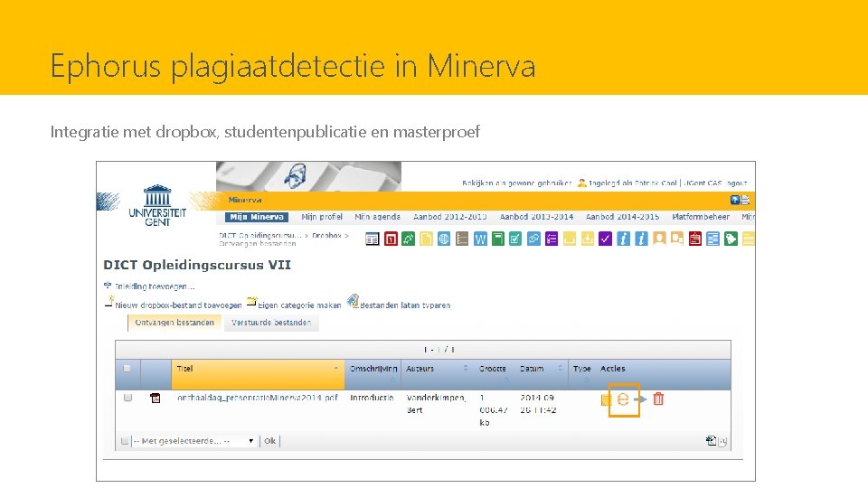Click the blue-white table grid course icon
The width and height of the screenshot is (868, 488).
tap(373, 239)
